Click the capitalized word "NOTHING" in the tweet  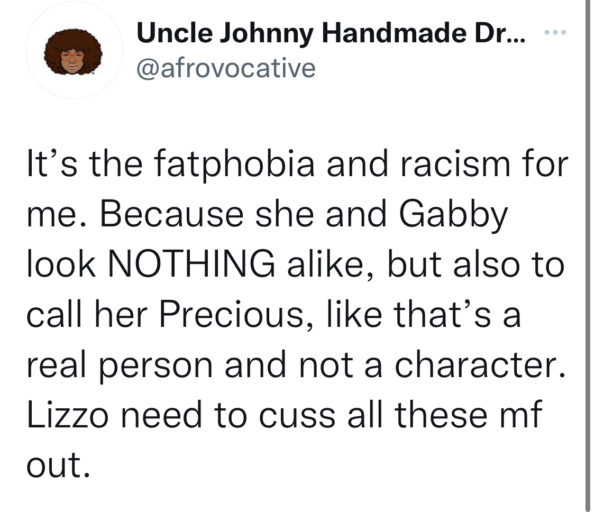(x=191, y=265)
